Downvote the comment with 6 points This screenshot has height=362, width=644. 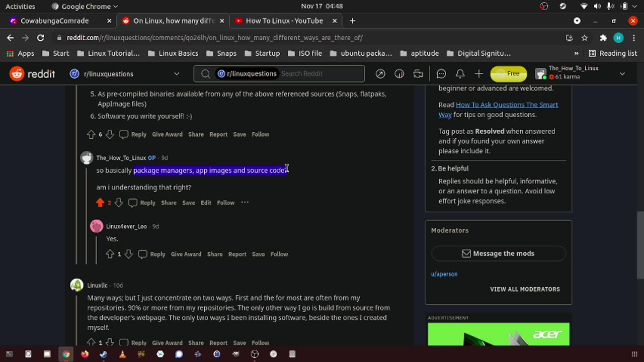coord(109,134)
